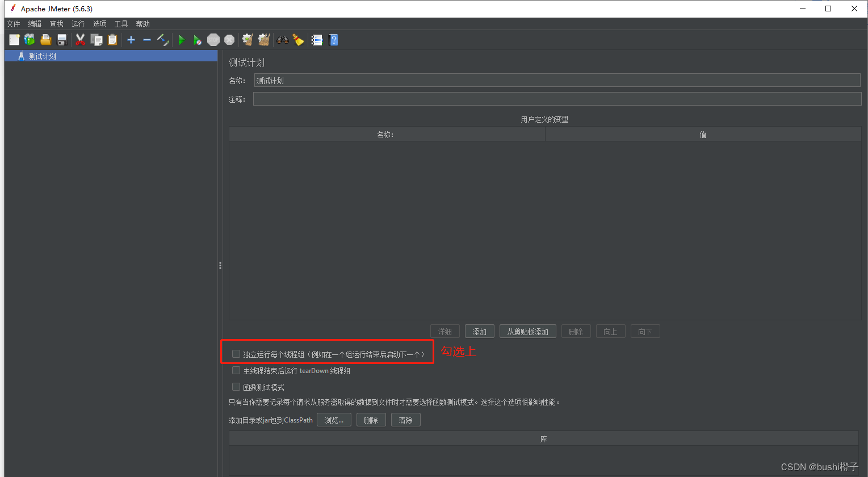Image resolution: width=868 pixels, height=477 pixels.
Task: Click the 向下 button
Action: click(x=645, y=332)
